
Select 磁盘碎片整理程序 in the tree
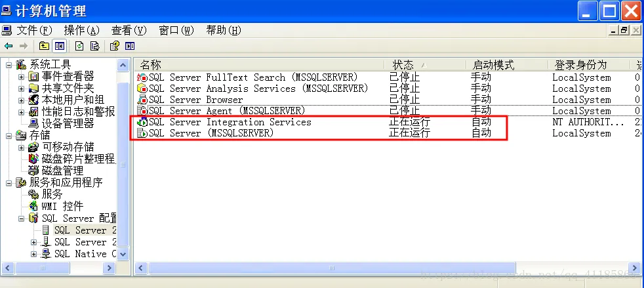point(79,159)
